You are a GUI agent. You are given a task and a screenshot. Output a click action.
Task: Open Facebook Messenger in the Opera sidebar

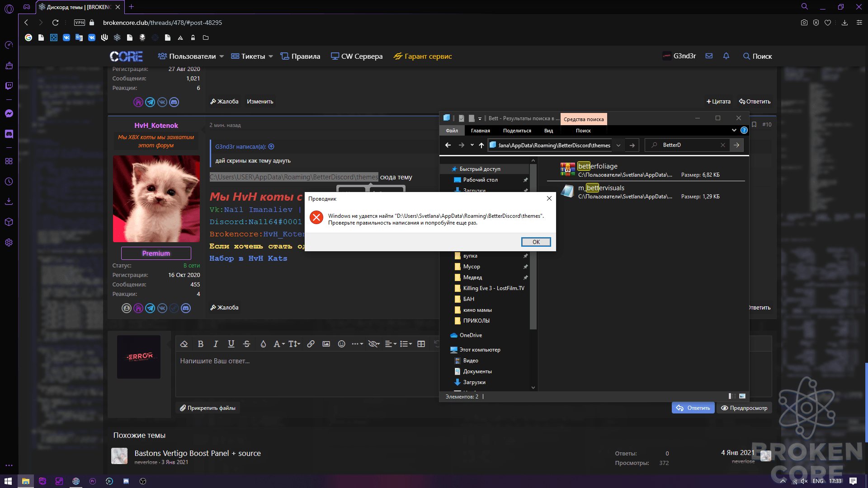coord(9,113)
